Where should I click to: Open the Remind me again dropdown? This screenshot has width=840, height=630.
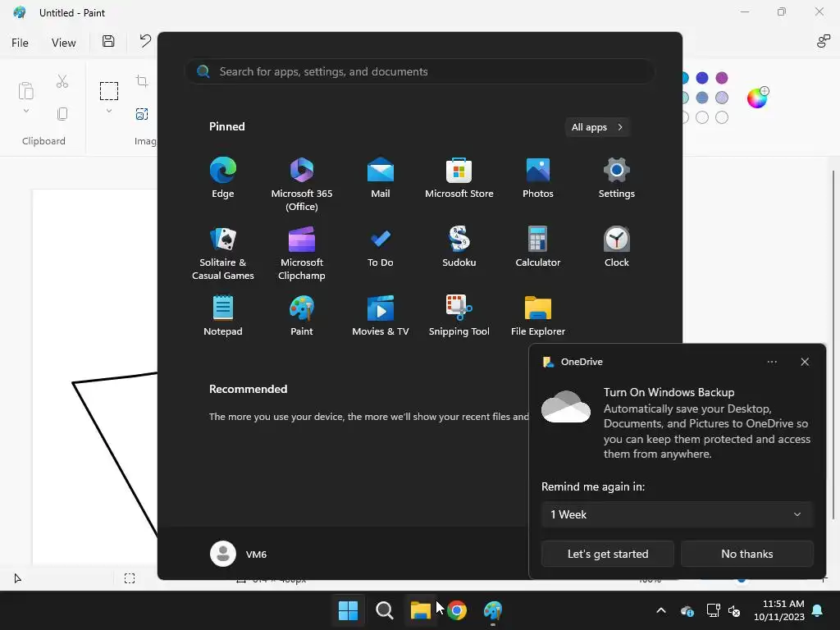click(x=677, y=514)
